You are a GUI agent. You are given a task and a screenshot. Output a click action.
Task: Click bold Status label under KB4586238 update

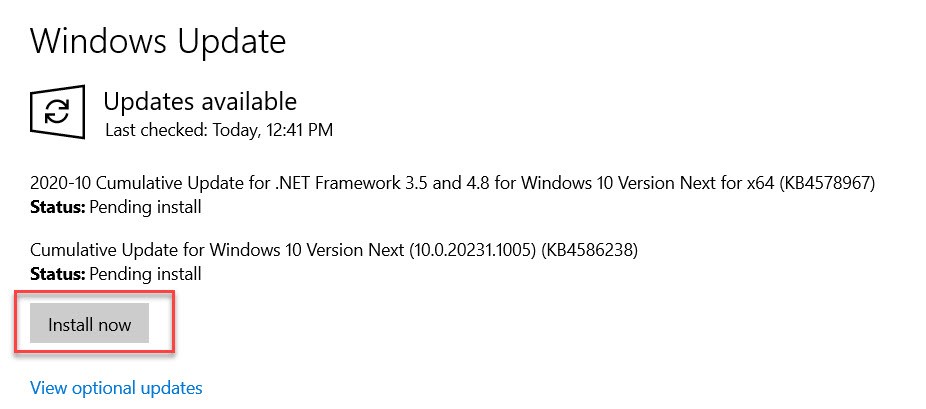coord(58,274)
